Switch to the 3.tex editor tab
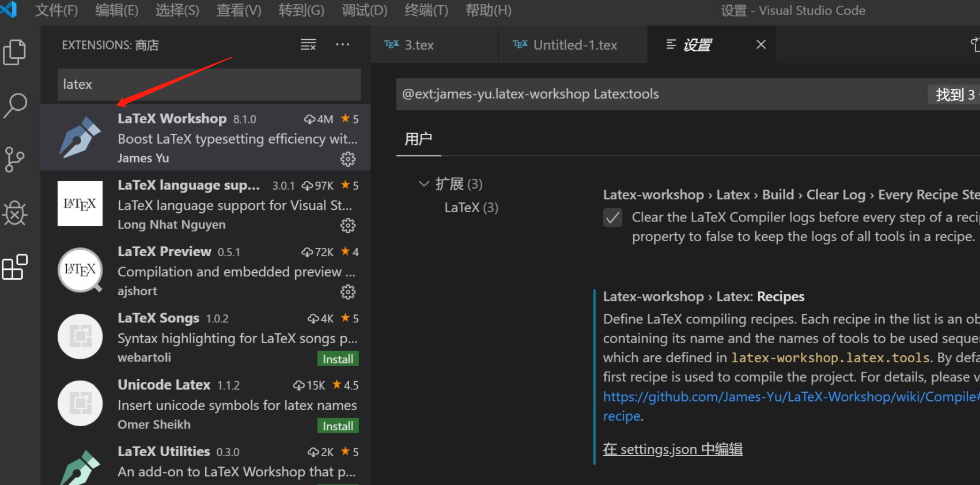The image size is (980, 485). point(435,44)
